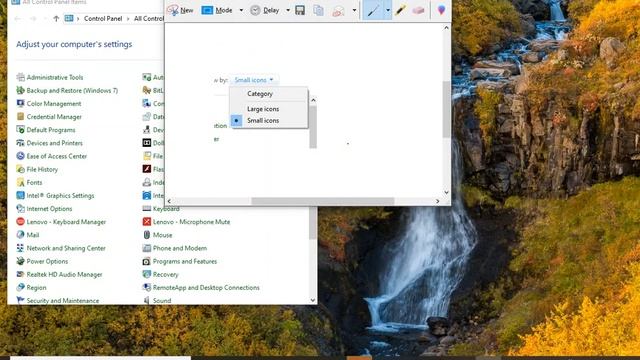Open Intel Graphics Settings link
Screen dimensions: 640x360
coord(60,196)
